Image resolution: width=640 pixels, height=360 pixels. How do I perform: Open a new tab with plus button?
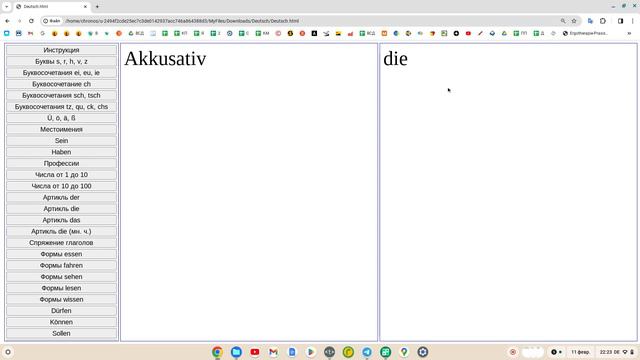97,7
